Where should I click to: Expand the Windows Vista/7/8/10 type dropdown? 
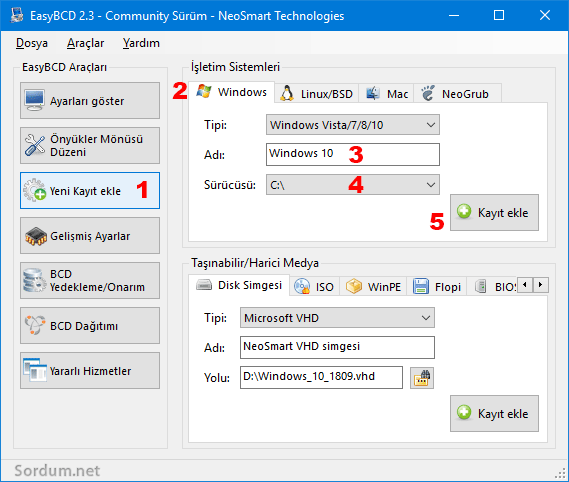[x=353, y=125]
